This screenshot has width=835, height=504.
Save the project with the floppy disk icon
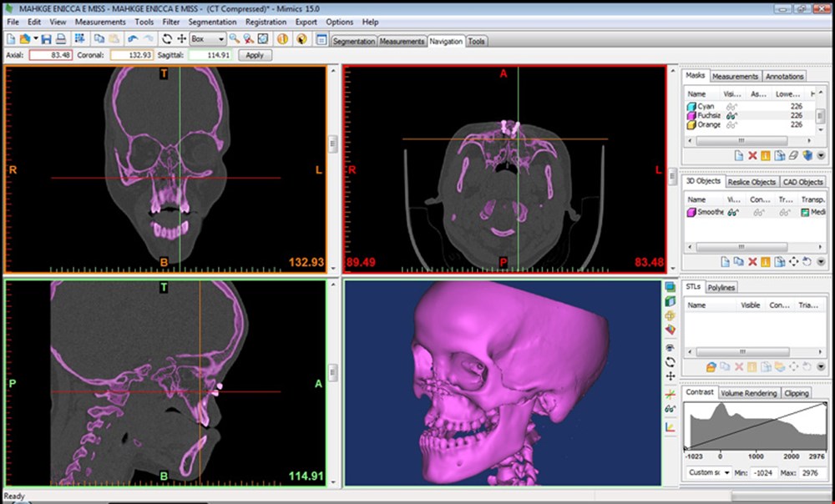(x=46, y=39)
